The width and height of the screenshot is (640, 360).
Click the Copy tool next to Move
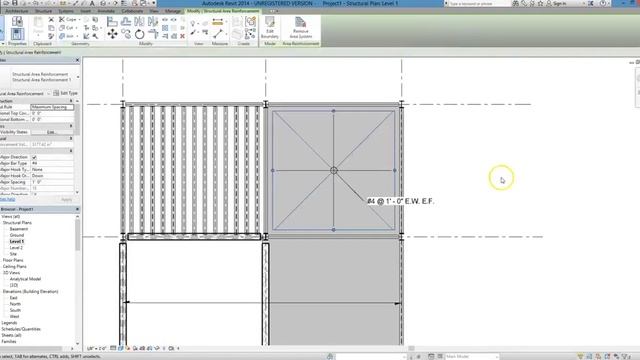(126, 34)
